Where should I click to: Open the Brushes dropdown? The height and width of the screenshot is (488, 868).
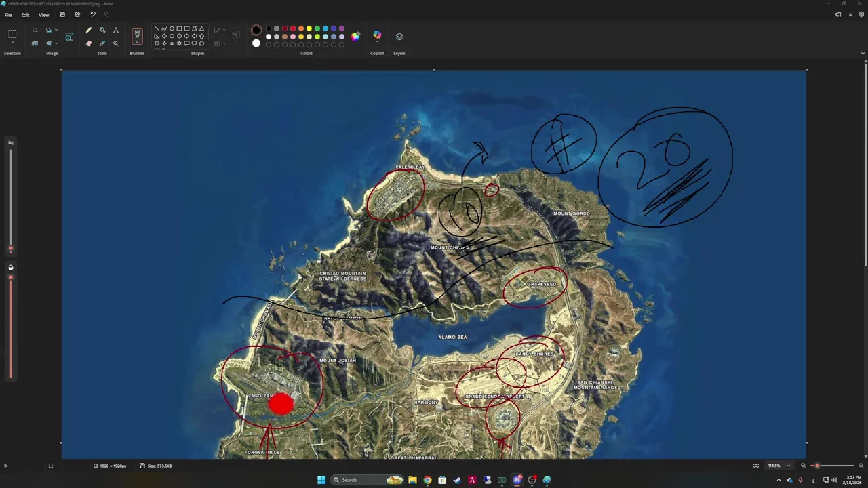[137, 43]
